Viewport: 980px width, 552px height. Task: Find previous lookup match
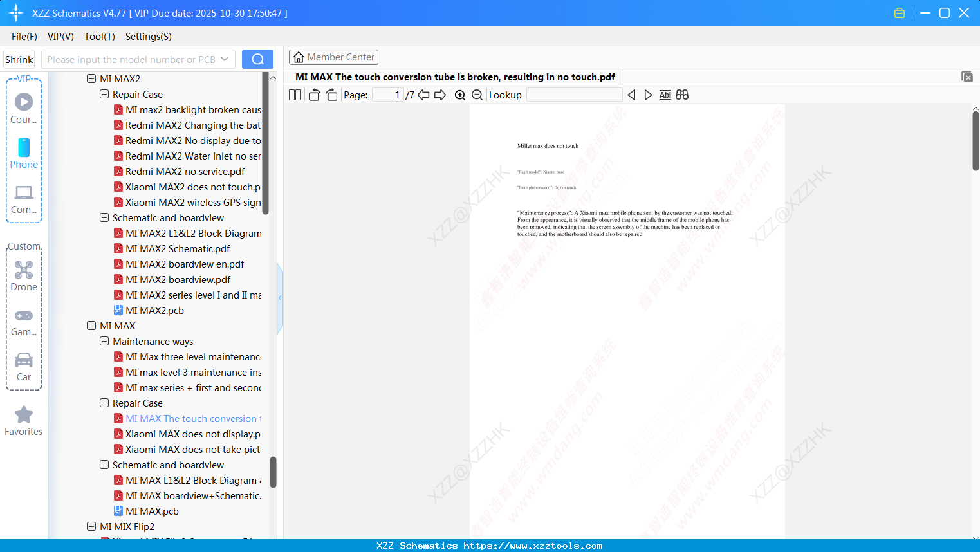[x=631, y=95]
